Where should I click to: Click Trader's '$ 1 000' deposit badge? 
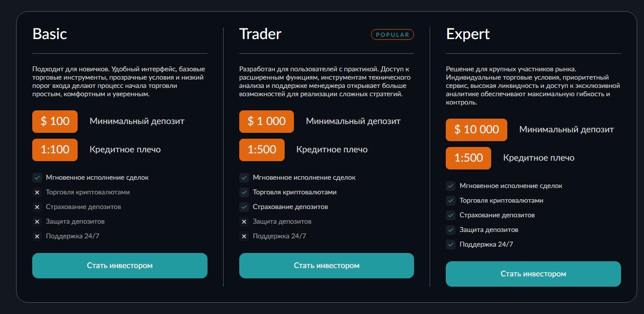266,121
